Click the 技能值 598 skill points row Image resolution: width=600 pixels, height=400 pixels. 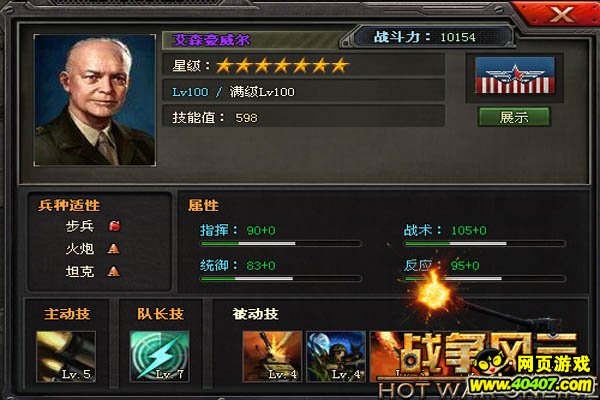coord(303,118)
